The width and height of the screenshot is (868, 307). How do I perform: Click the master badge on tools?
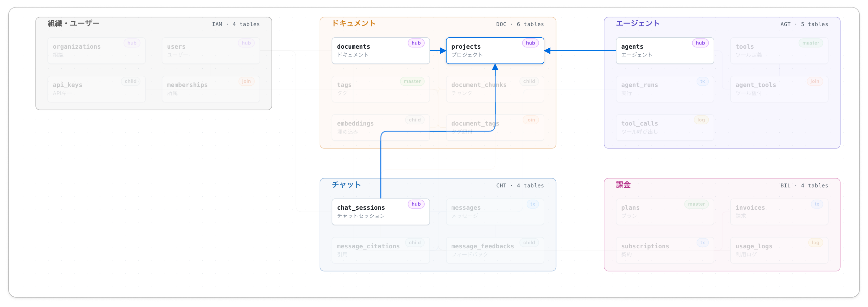point(810,43)
